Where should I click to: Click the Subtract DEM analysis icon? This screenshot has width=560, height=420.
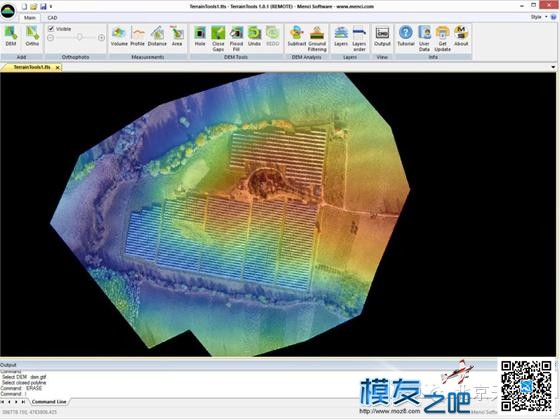297,36
